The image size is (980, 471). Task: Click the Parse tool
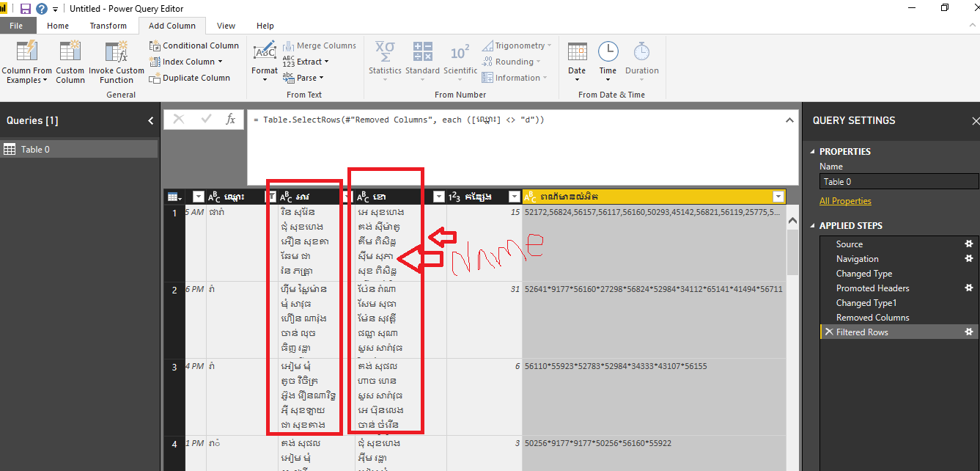tap(303, 78)
